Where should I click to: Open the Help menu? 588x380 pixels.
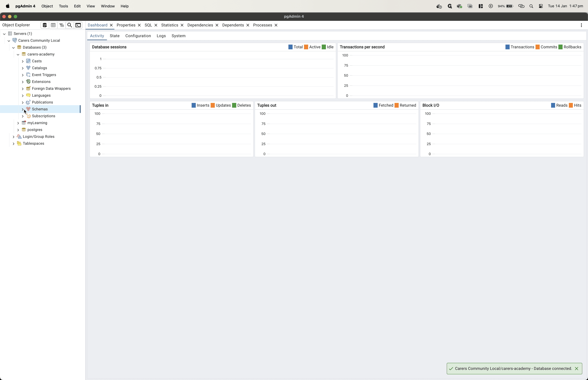pyautogui.click(x=125, y=6)
